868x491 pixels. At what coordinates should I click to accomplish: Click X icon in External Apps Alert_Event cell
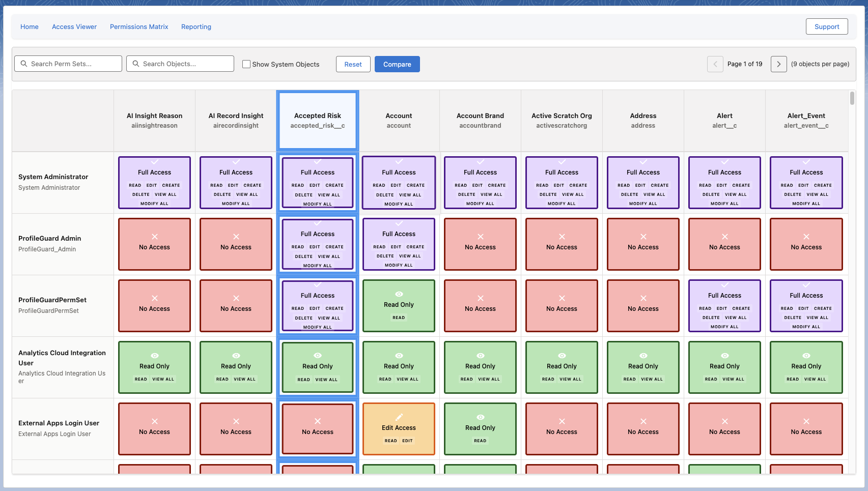point(806,421)
